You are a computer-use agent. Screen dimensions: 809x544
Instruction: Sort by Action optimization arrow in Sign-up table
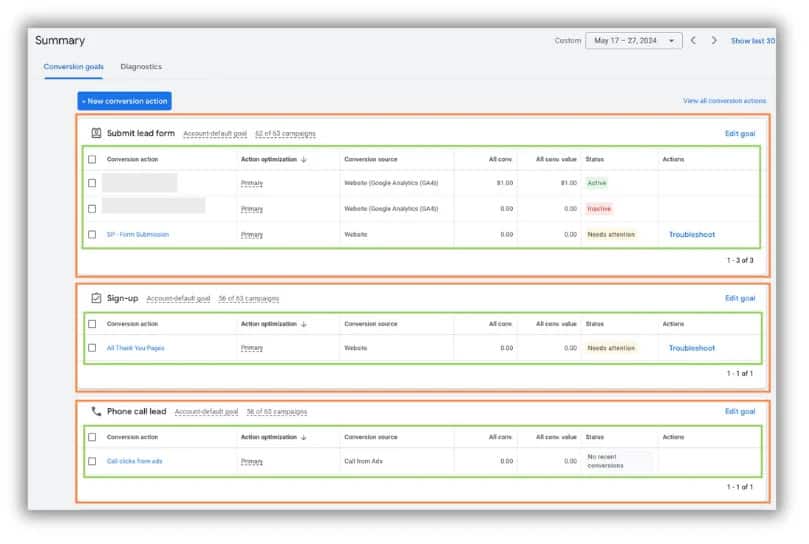click(304, 324)
